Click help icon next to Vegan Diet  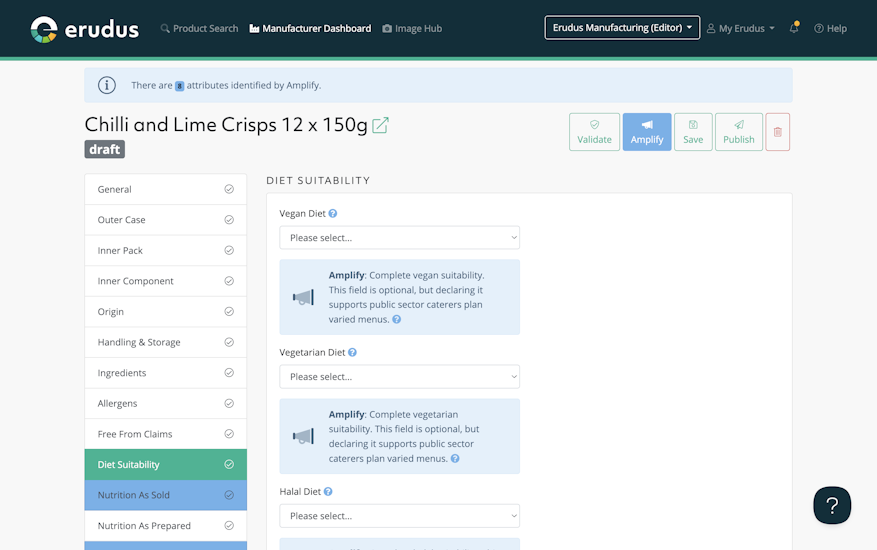(333, 213)
